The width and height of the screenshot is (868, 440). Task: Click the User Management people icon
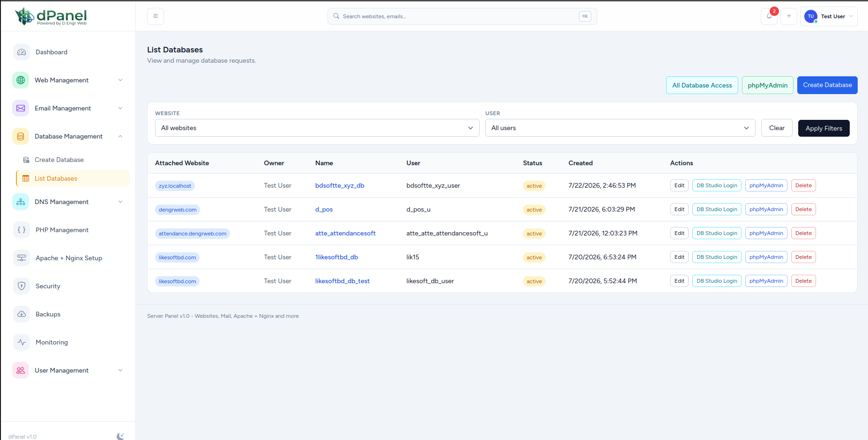pyautogui.click(x=21, y=370)
